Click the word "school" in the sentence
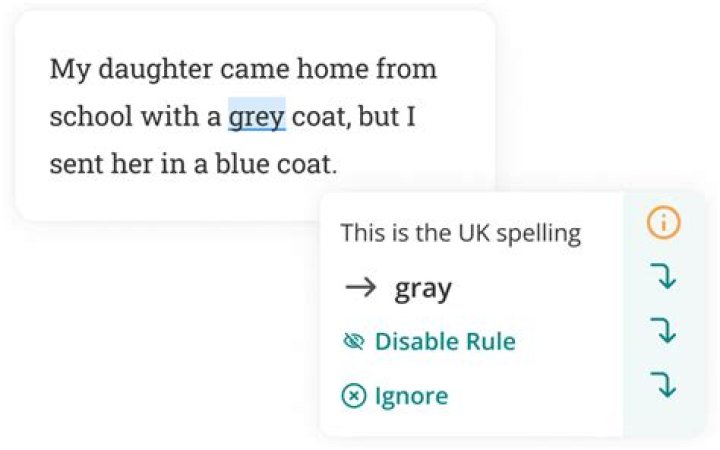This screenshot has height=450, width=720. pyautogui.click(x=89, y=117)
